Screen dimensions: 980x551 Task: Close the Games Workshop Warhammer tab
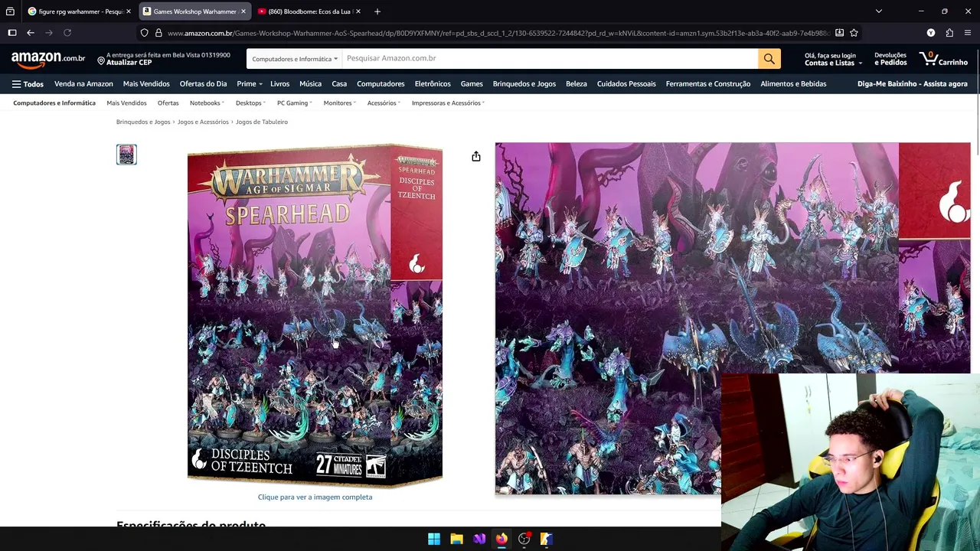click(243, 11)
